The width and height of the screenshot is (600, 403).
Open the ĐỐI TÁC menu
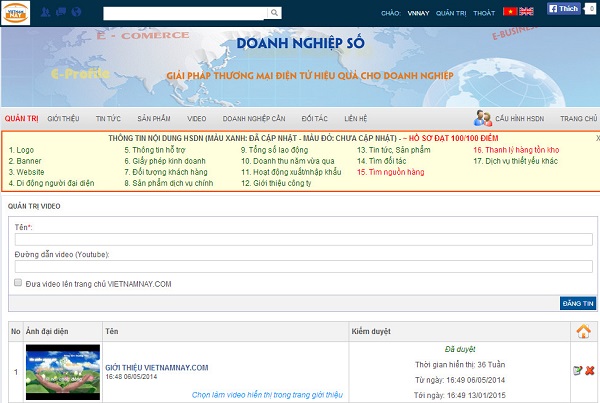315,119
